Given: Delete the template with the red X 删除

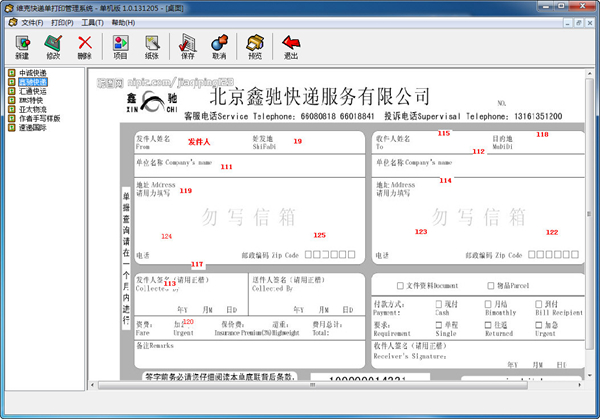Looking at the screenshot, I should pyautogui.click(x=85, y=47).
